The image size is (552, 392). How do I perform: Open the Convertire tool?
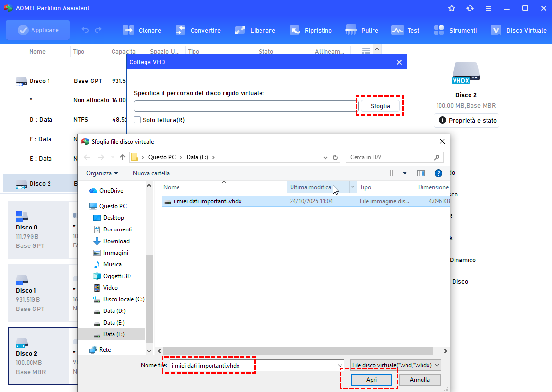pos(198,30)
